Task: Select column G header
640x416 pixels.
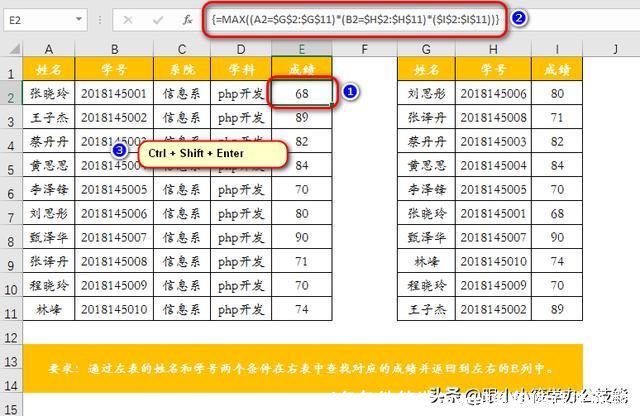Action: (426, 49)
